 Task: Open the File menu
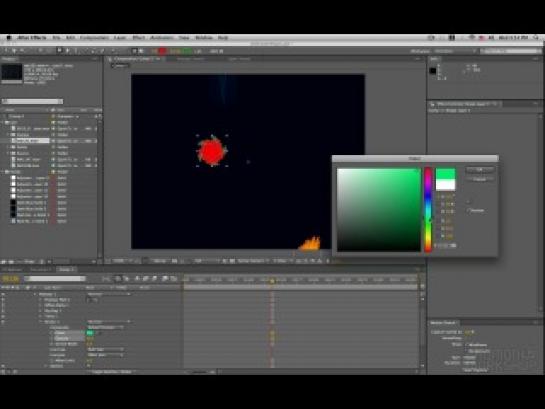pyautogui.click(x=56, y=38)
